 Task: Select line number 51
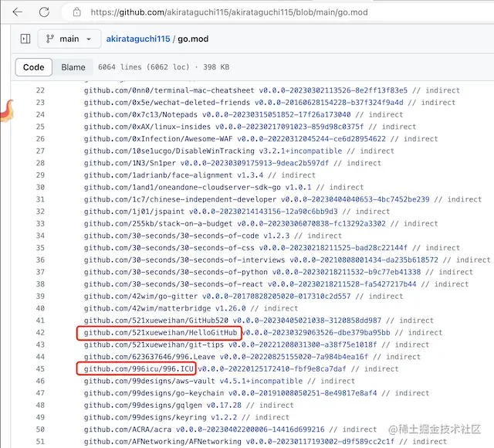click(x=40, y=441)
